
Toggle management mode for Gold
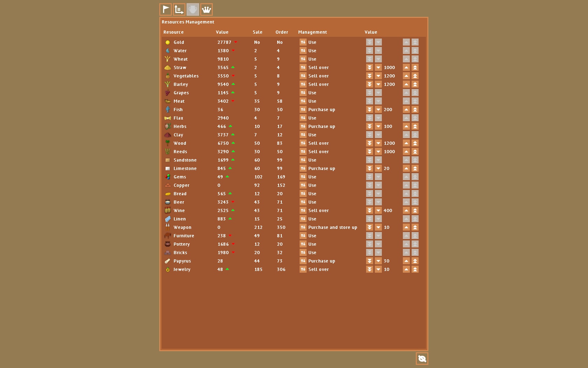click(x=303, y=42)
